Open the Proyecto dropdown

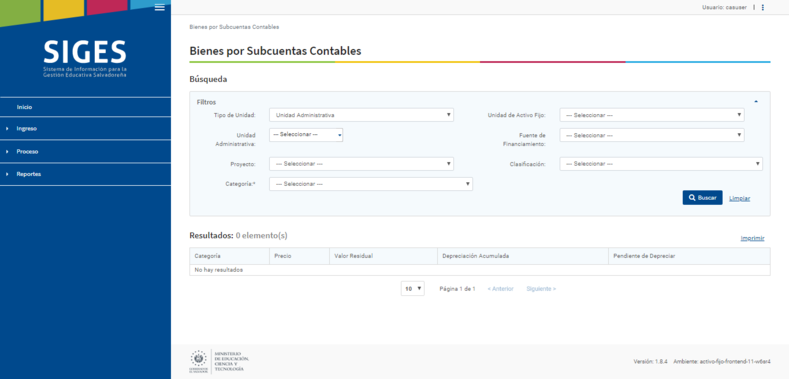(x=361, y=164)
